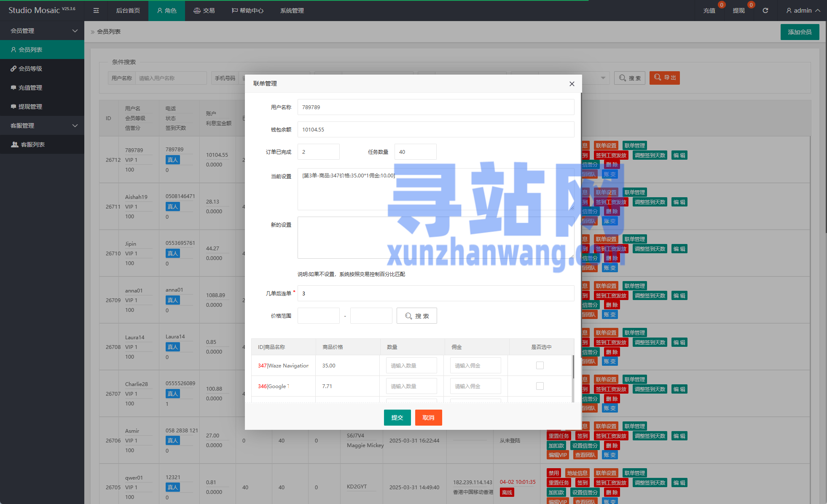Click the product list scrollbar in dialog
827x504 pixels.
572,367
